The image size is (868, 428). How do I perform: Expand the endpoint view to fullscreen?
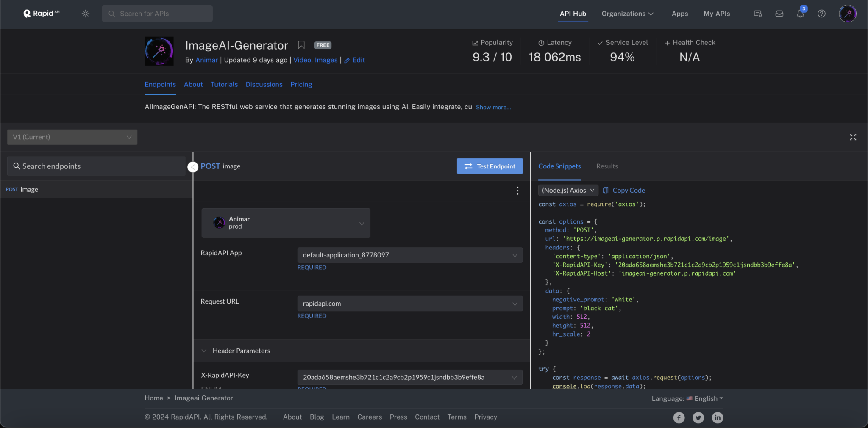[x=853, y=137]
